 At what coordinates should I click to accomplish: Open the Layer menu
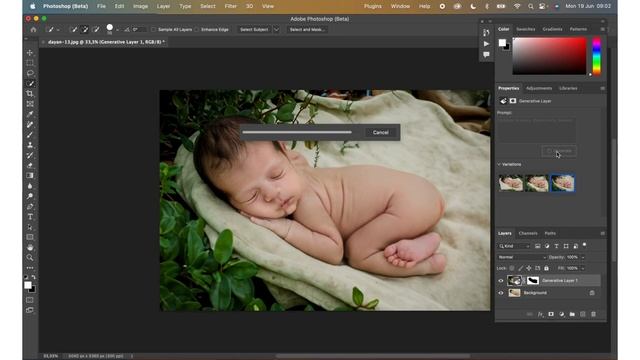[164, 6]
